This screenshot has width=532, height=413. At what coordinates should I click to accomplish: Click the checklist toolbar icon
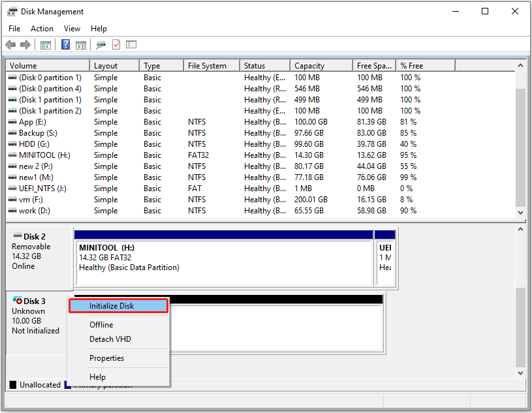(131, 44)
